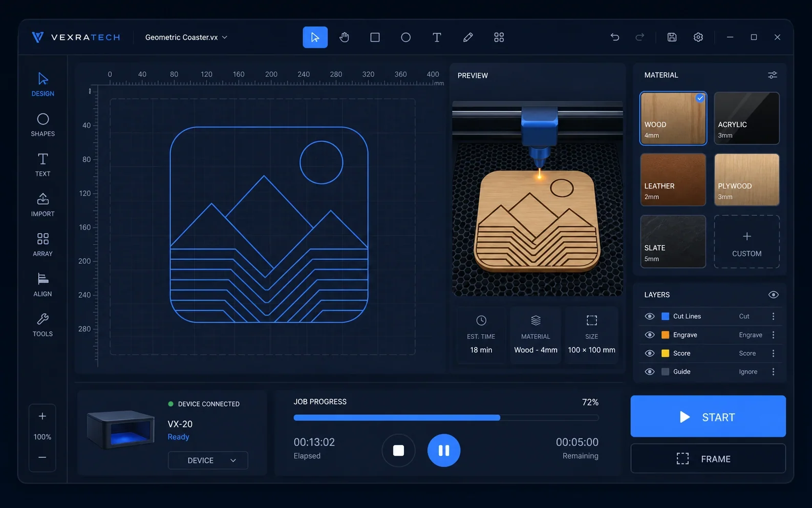Image resolution: width=812 pixels, height=508 pixels.
Task: Open the Tools sidebar panel
Action: [43, 325]
